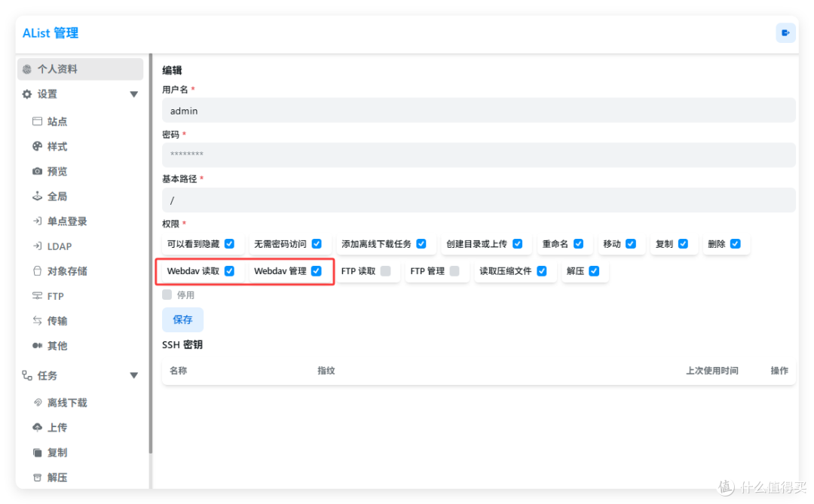
Task: Click the 个人资料 profile icon
Action: click(27, 69)
